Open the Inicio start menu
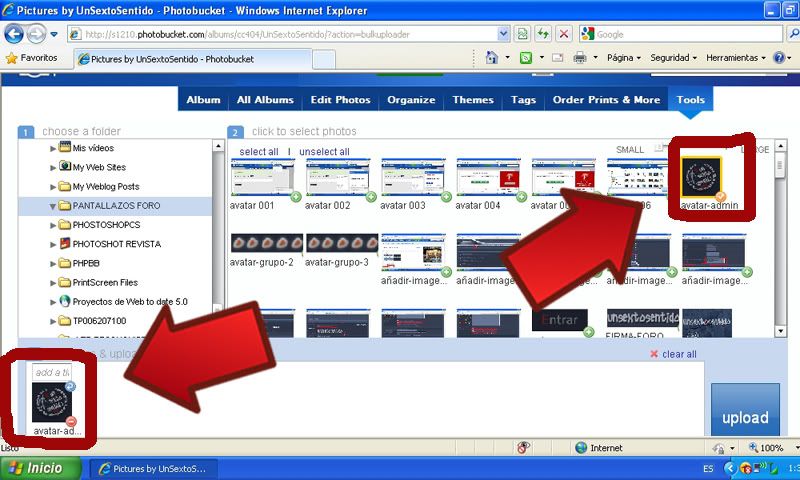This screenshot has height=480, width=800. click(41, 468)
